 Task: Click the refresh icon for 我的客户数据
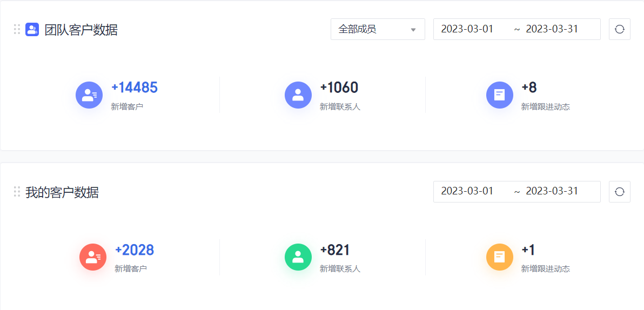[x=619, y=192]
